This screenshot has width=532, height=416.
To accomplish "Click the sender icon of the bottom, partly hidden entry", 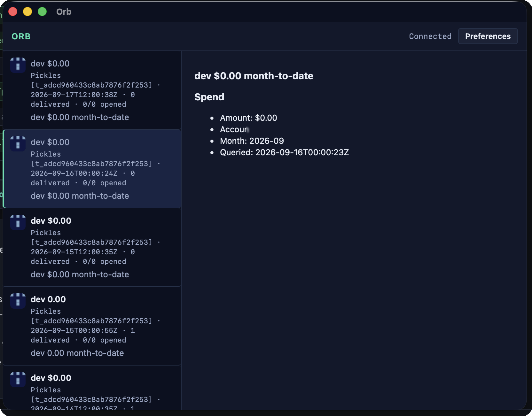I will click(x=18, y=380).
